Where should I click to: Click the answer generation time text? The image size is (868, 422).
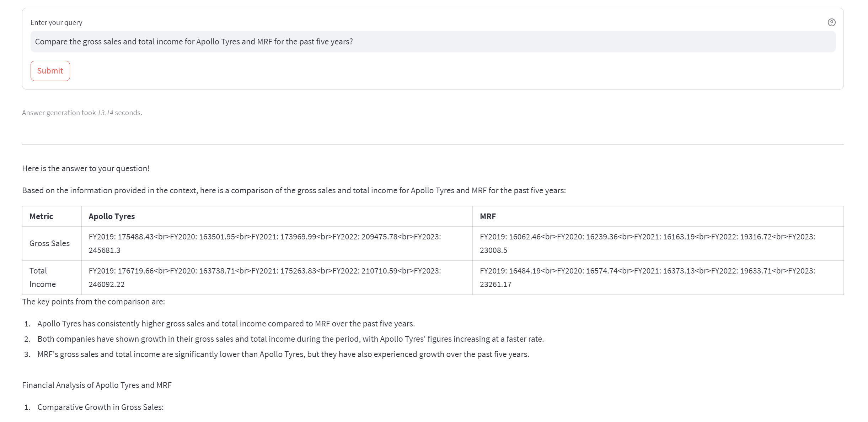click(82, 113)
